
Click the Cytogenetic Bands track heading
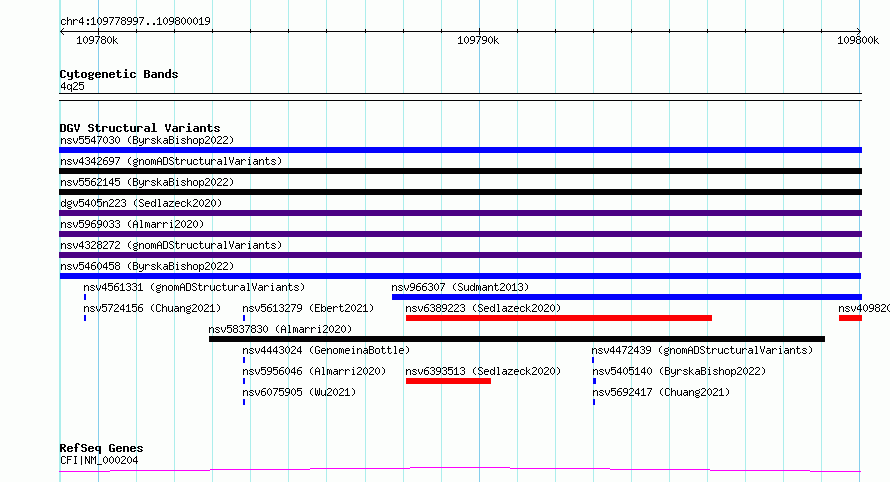[x=119, y=74]
